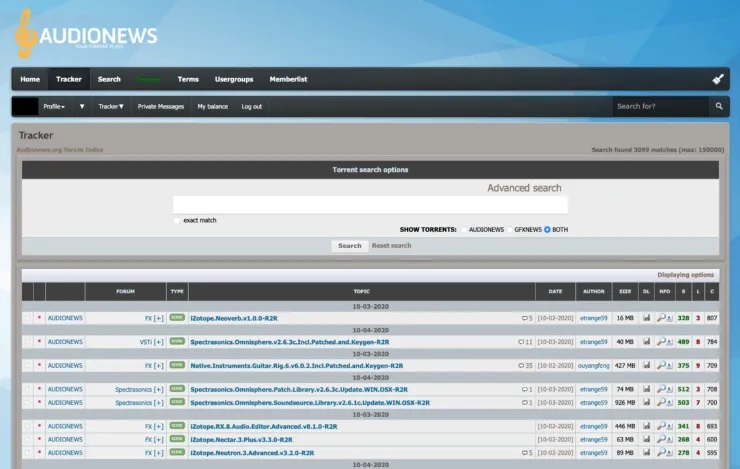Click the green scene badge for Guitar Rig 6
The image size is (740, 469).
pos(177,365)
